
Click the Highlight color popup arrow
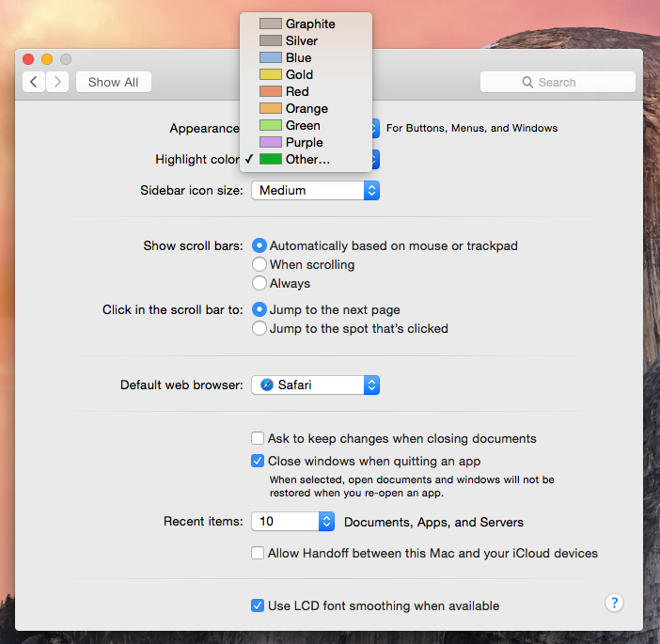[x=375, y=160]
